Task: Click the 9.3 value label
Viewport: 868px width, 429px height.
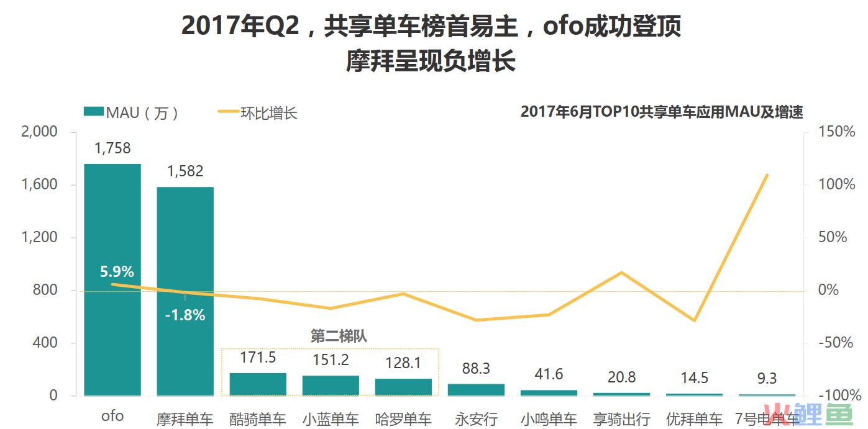Action: [767, 379]
